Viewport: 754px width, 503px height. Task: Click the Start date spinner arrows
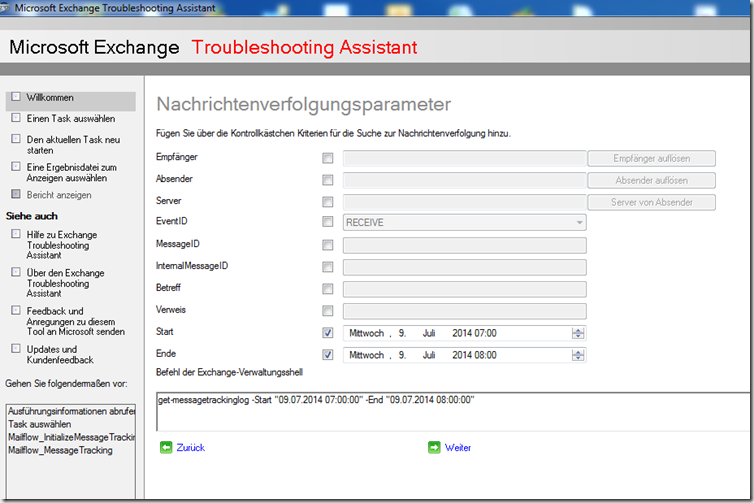579,333
